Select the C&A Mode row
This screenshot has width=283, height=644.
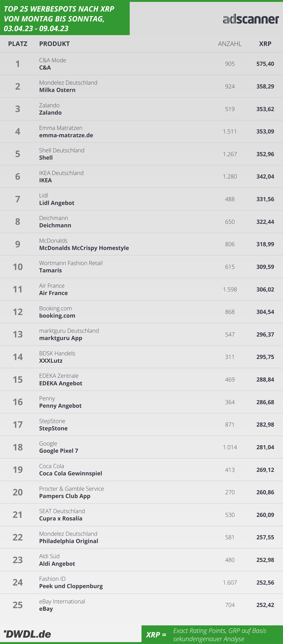141,64
